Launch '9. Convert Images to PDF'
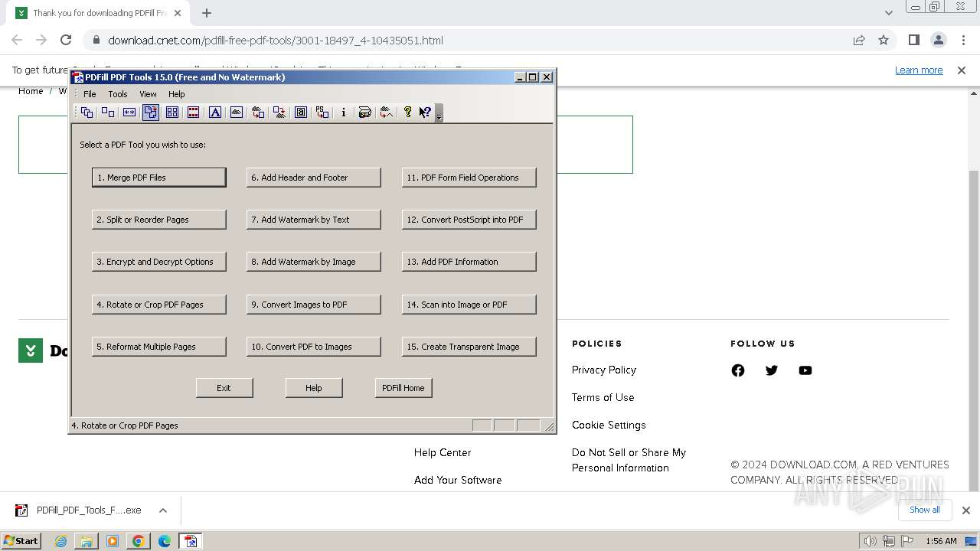The height and width of the screenshot is (551, 980). click(314, 305)
